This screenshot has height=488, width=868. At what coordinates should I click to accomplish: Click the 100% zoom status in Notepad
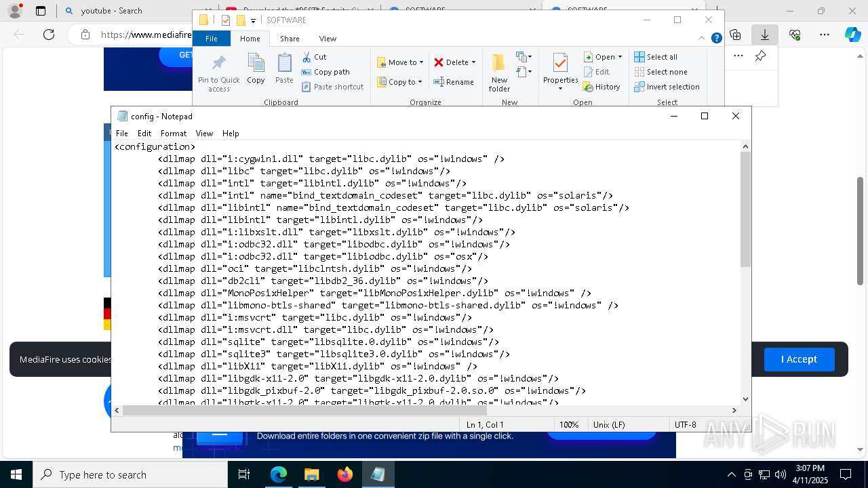(x=569, y=424)
